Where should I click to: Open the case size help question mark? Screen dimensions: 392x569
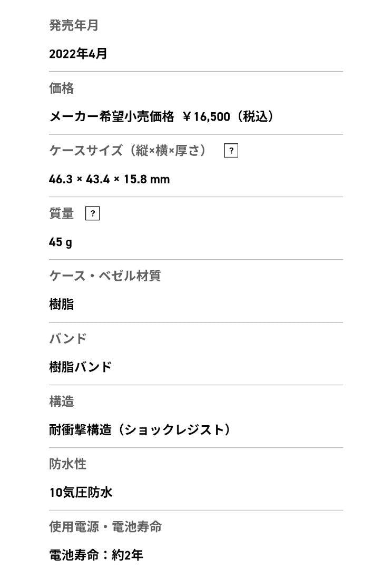pos(231,151)
